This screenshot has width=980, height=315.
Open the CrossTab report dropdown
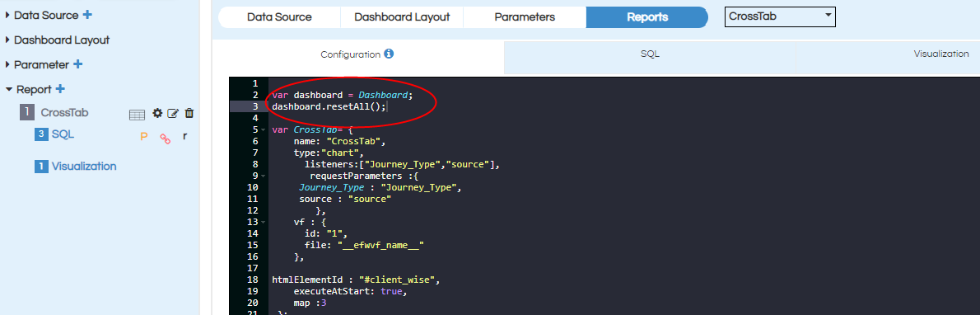pos(780,17)
